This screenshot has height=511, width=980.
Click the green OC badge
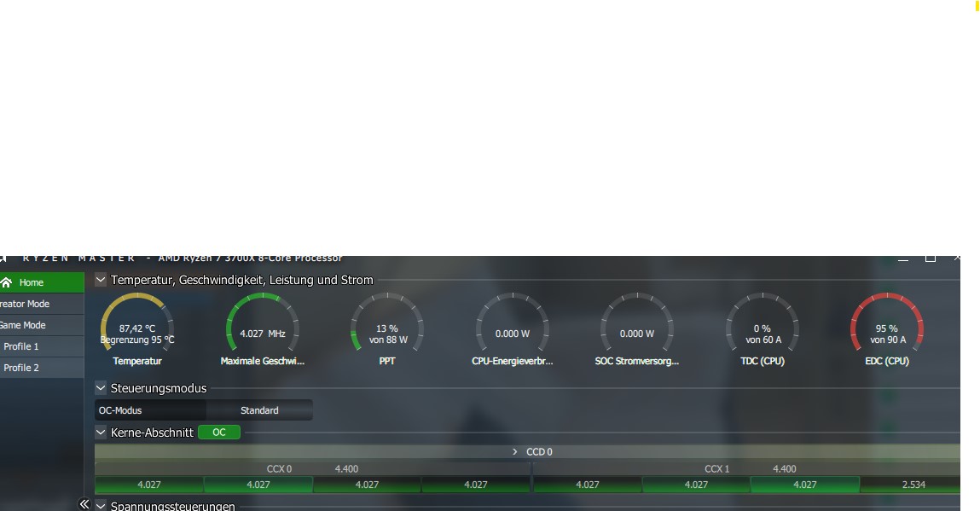218,433
